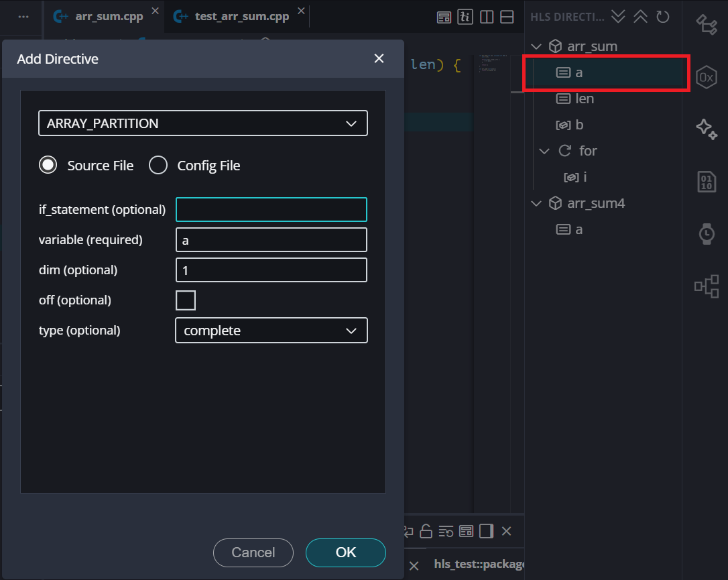Select the Config File radio button
The height and width of the screenshot is (580, 728).
point(158,166)
